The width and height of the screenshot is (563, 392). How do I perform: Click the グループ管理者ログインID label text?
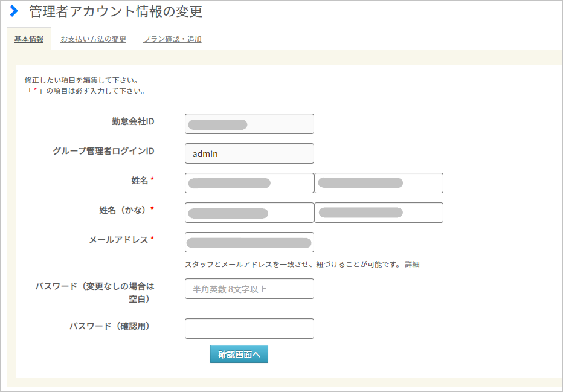point(103,151)
